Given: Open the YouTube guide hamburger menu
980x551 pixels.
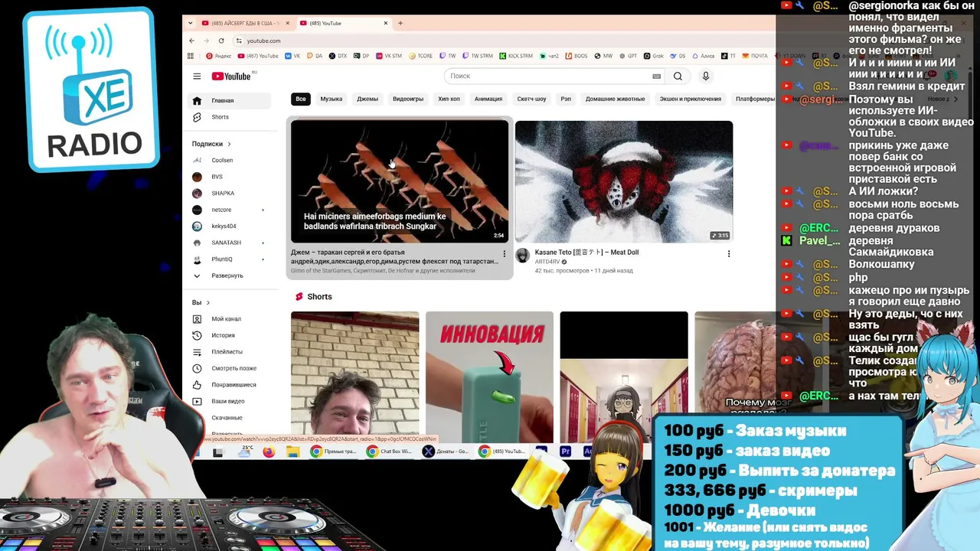Looking at the screenshot, I should point(197,76).
